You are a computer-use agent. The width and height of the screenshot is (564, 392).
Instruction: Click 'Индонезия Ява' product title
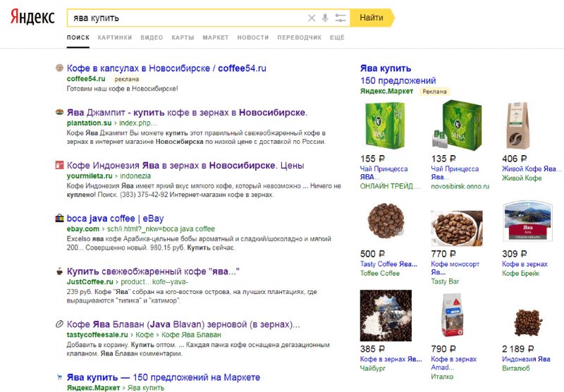[x=526, y=359]
